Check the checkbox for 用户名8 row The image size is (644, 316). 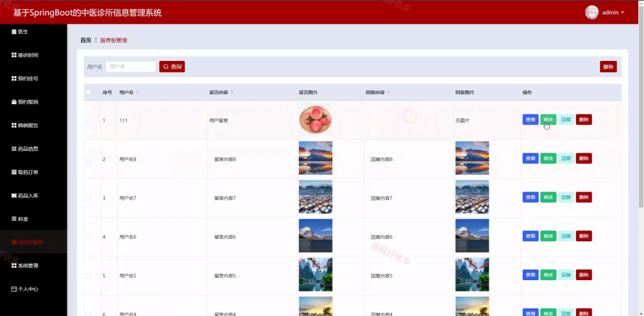88,159
